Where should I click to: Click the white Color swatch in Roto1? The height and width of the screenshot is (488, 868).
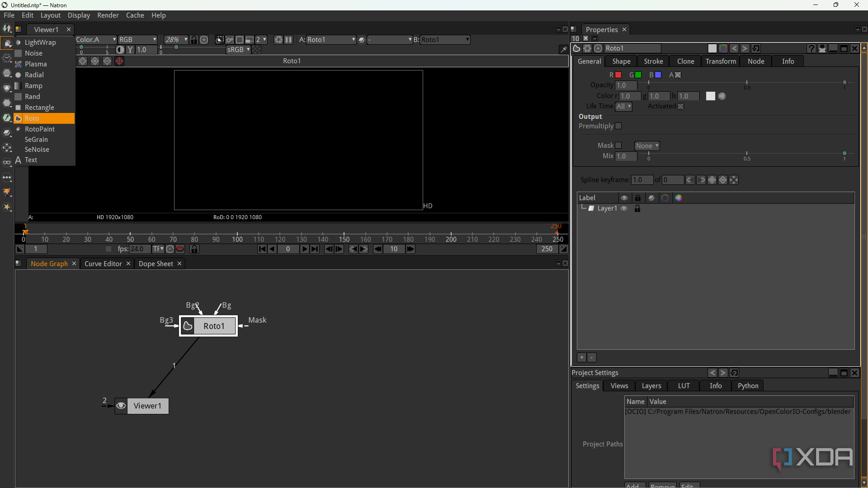(x=711, y=96)
